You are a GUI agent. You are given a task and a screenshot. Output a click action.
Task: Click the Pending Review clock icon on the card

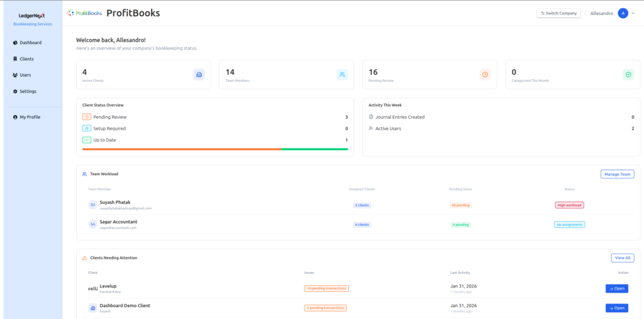(x=485, y=75)
